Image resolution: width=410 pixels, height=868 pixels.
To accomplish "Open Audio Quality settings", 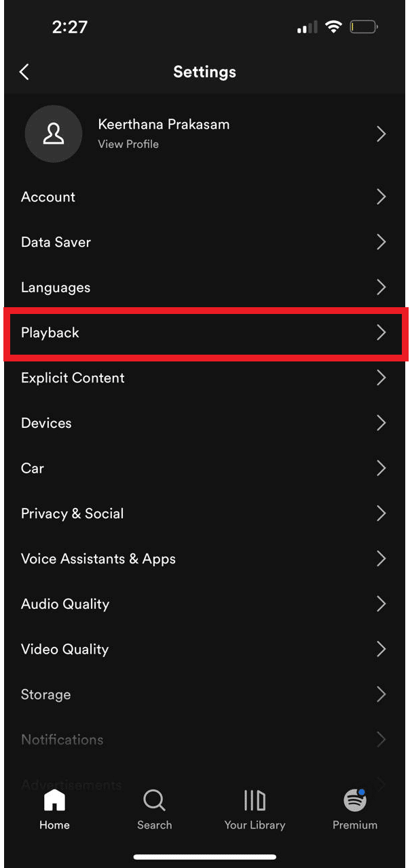I will coord(205,604).
